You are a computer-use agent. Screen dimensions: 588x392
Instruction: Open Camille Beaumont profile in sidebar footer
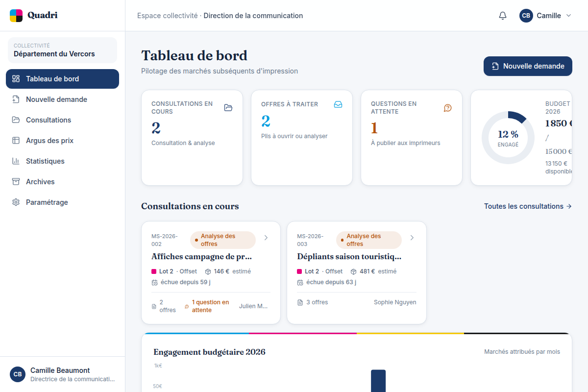[62, 374]
